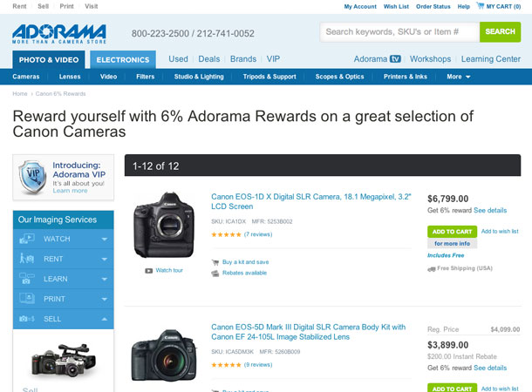Click the Canon EOS-1D X product image
532x392 pixels.
click(x=164, y=225)
